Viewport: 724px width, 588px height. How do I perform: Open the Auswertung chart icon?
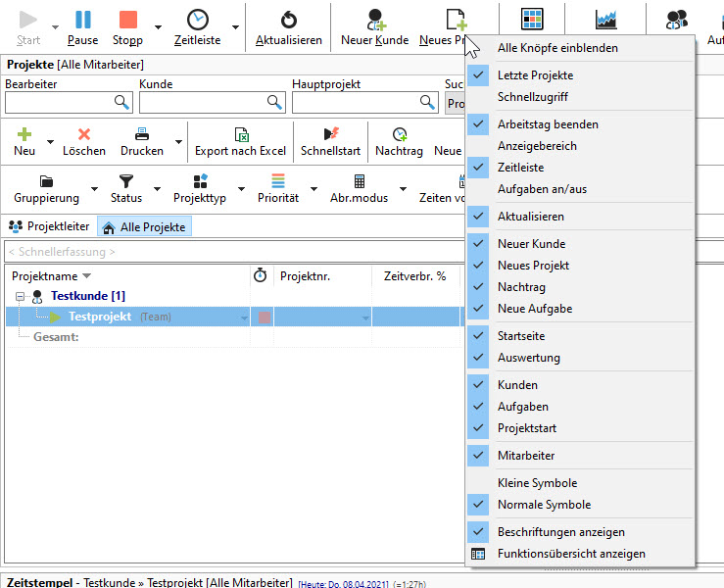(x=605, y=19)
